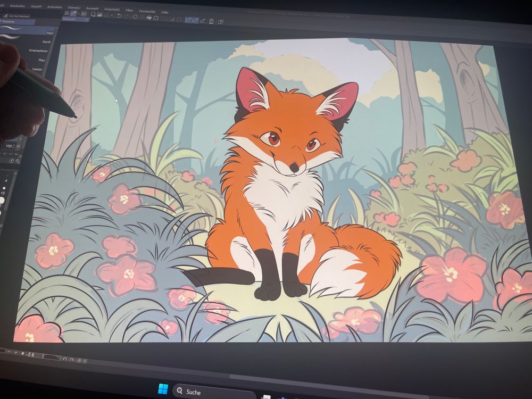
Task: Click the Support help icon
Action: 221,22
